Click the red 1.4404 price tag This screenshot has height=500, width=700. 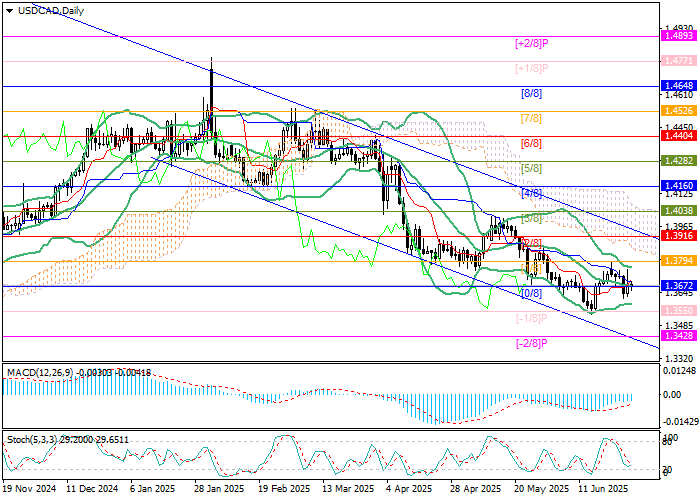678,134
